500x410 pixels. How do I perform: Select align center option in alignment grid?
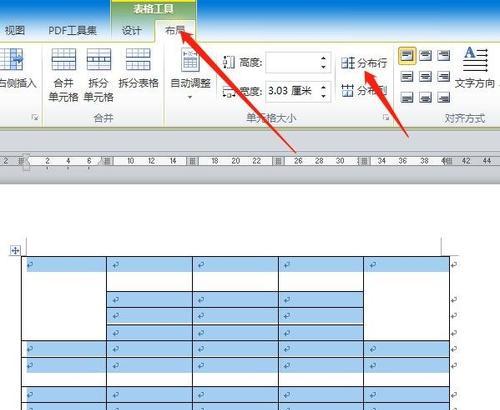click(x=425, y=77)
